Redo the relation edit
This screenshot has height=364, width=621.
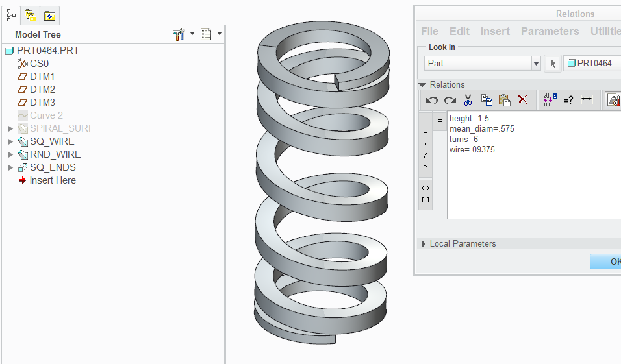tap(450, 100)
